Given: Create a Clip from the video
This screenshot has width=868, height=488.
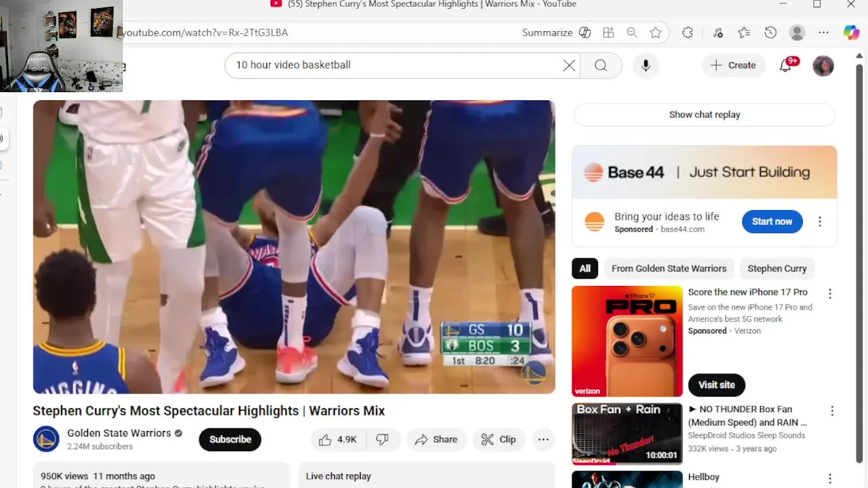Looking at the screenshot, I should click(498, 439).
